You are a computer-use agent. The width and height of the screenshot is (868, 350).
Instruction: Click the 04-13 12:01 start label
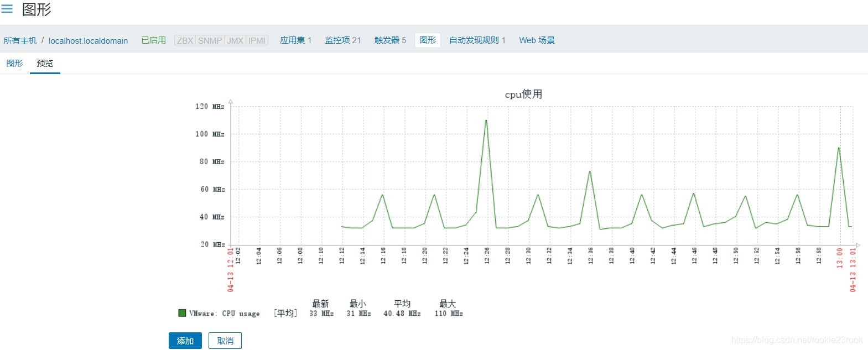[x=231, y=269]
